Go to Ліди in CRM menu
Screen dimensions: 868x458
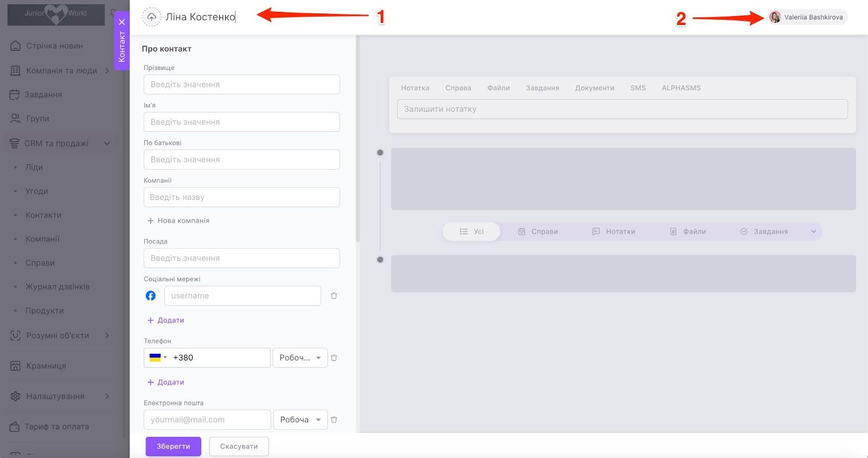click(x=34, y=167)
